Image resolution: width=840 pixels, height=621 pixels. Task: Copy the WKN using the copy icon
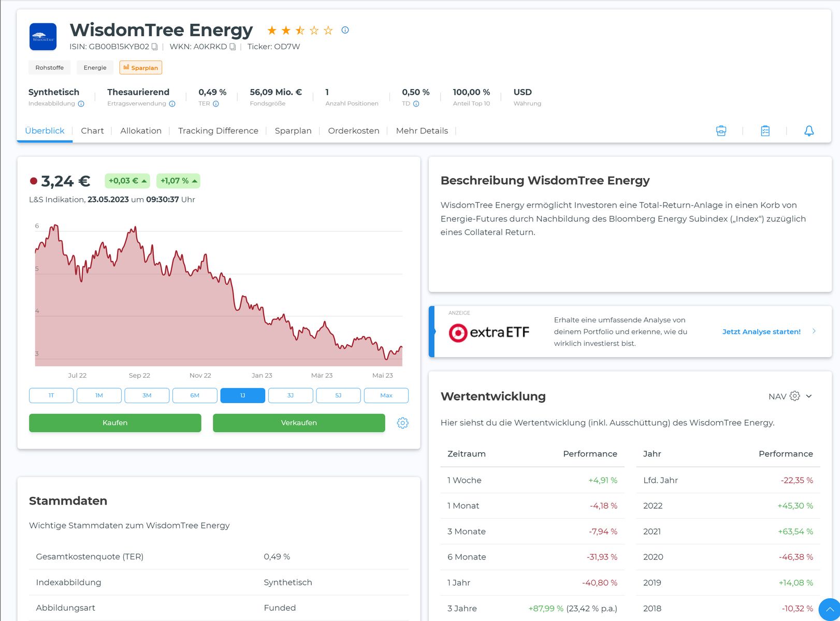pyautogui.click(x=233, y=47)
